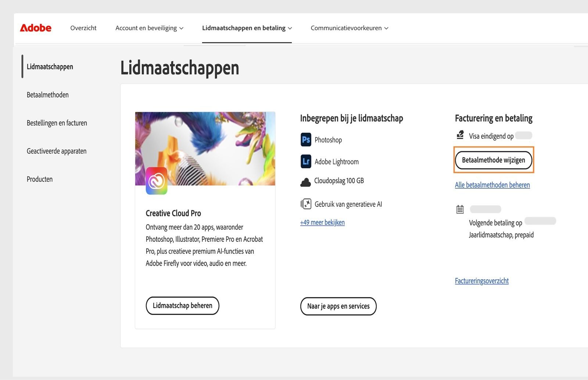
Task: Click the Creative Cloud app logo
Action: (157, 181)
